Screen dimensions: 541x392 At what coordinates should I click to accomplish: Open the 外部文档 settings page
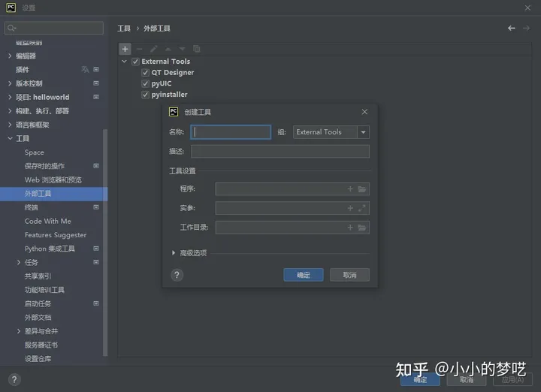[x=38, y=317]
